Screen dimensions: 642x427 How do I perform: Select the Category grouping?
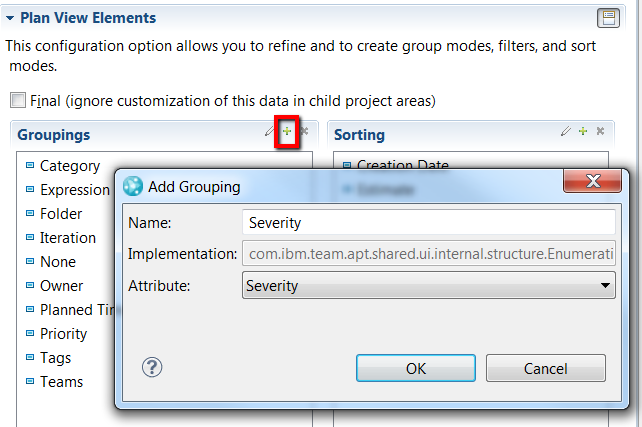[63, 166]
